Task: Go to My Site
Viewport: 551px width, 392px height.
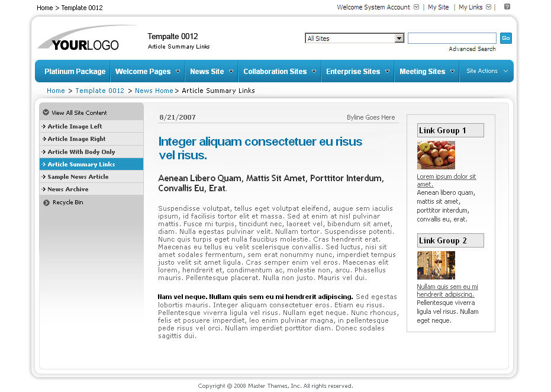Action: click(x=438, y=8)
